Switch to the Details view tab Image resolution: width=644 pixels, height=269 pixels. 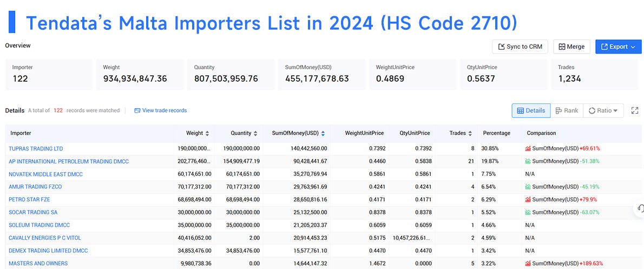point(531,110)
